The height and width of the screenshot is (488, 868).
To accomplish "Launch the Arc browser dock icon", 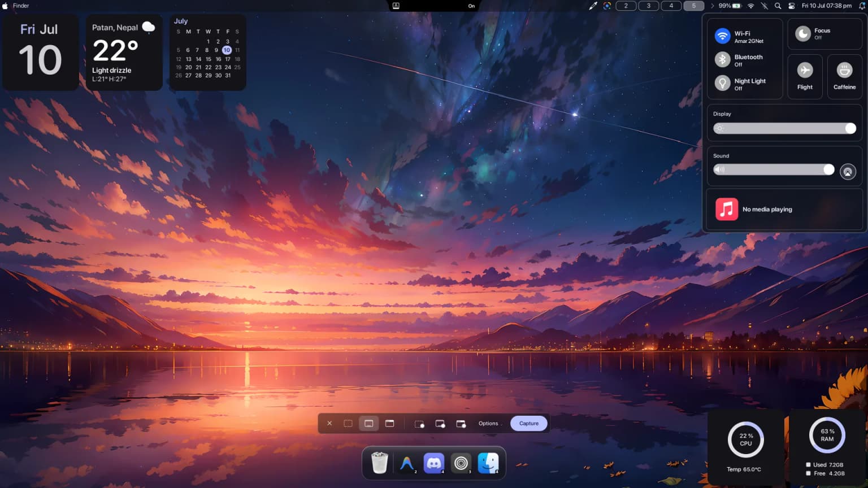I will pos(407,463).
